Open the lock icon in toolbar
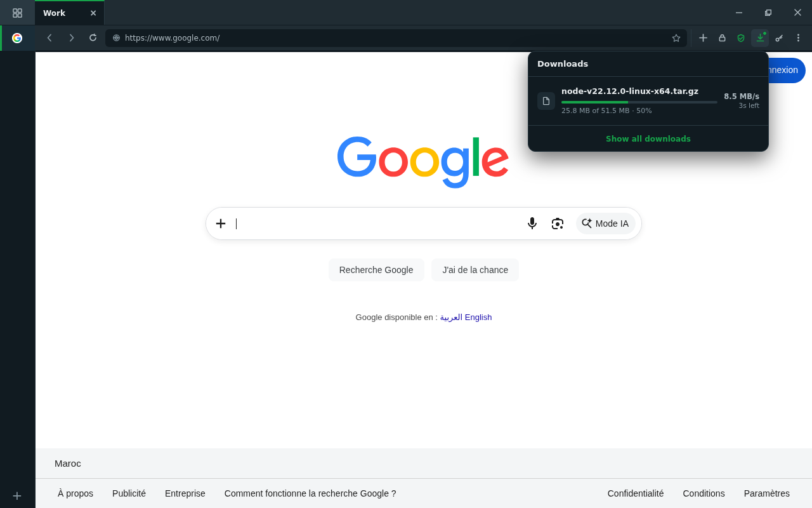Viewport: 812px width, 508px height. [x=722, y=38]
